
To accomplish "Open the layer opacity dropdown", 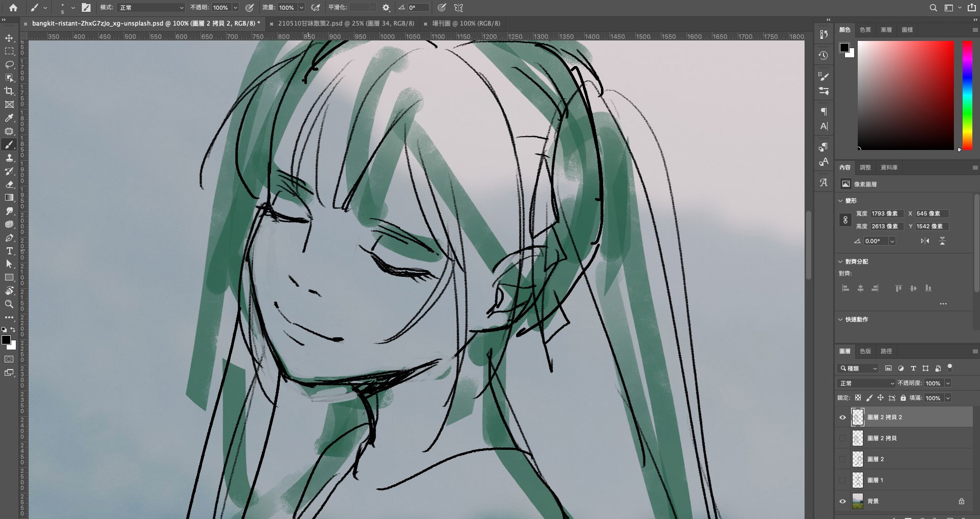I will (x=948, y=383).
